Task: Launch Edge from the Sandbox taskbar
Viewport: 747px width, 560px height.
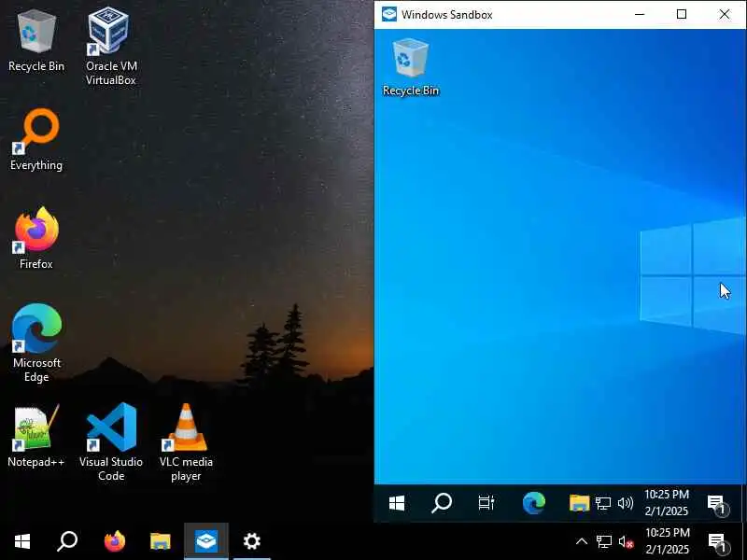Action: pos(533,503)
